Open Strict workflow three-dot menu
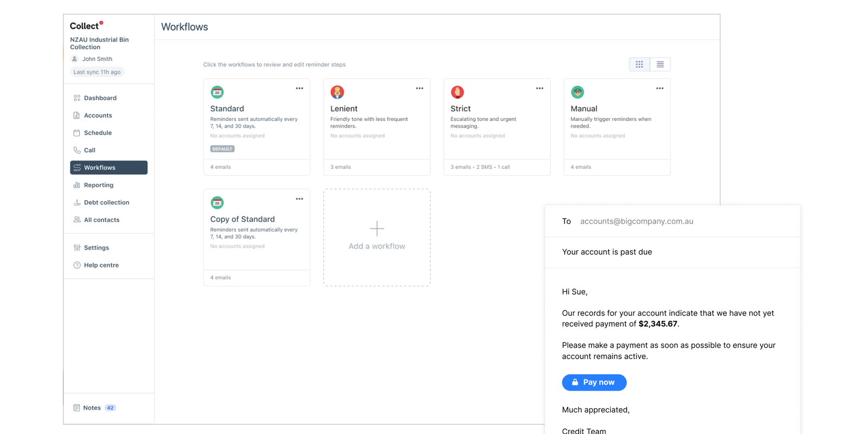Image resolution: width=868 pixels, height=434 pixels. click(539, 88)
